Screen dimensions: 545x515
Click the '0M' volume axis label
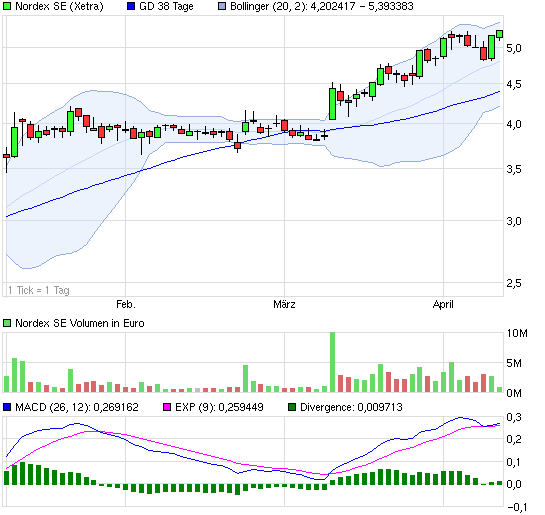coord(514,393)
